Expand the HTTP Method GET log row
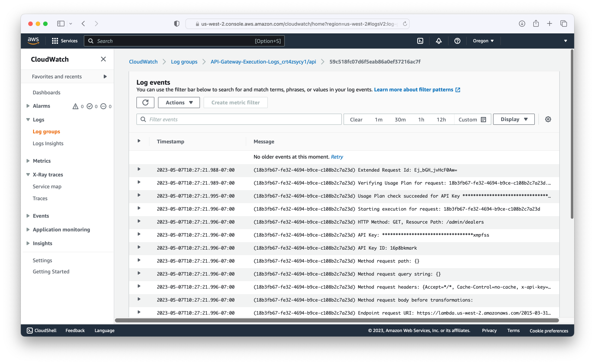 pyautogui.click(x=139, y=221)
